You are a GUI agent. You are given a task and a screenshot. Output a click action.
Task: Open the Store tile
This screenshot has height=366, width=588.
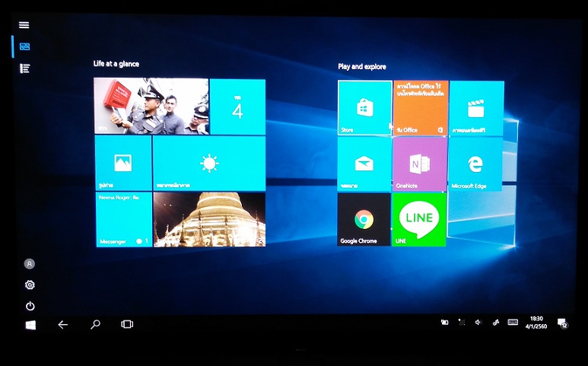(x=364, y=108)
